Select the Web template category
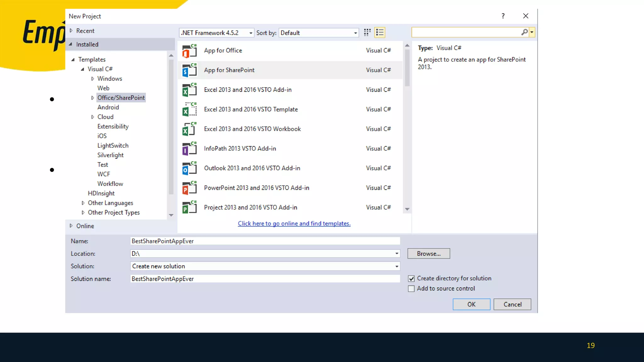The width and height of the screenshot is (644, 362). [x=103, y=88]
